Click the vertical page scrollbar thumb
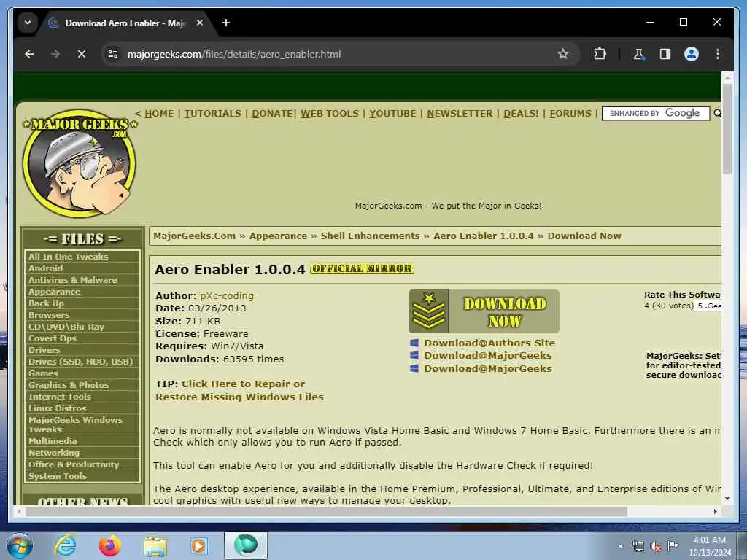The image size is (747, 560). [x=727, y=128]
